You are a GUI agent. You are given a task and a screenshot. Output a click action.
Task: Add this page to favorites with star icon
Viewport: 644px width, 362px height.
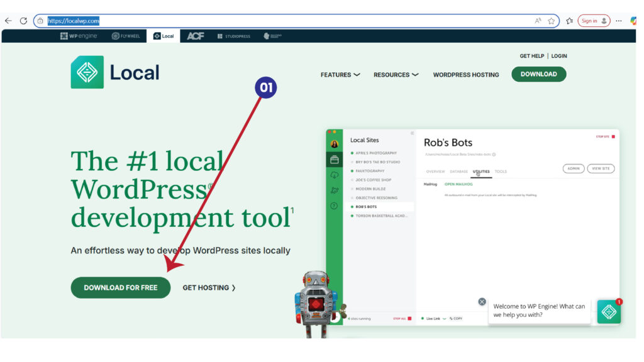click(x=551, y=21)
